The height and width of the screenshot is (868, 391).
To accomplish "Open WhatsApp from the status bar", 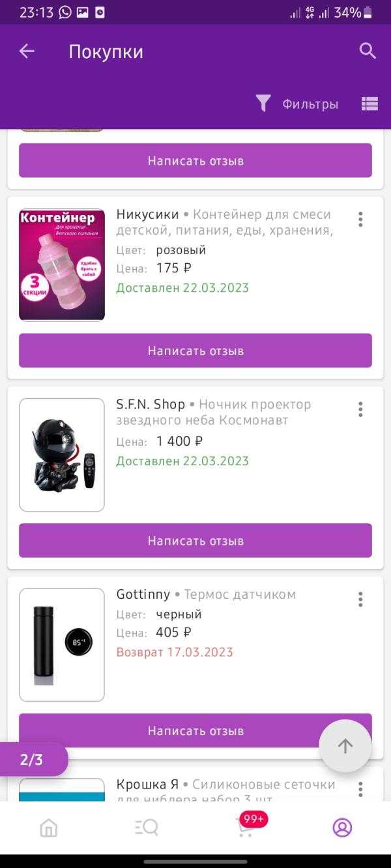I will point(65,12).
